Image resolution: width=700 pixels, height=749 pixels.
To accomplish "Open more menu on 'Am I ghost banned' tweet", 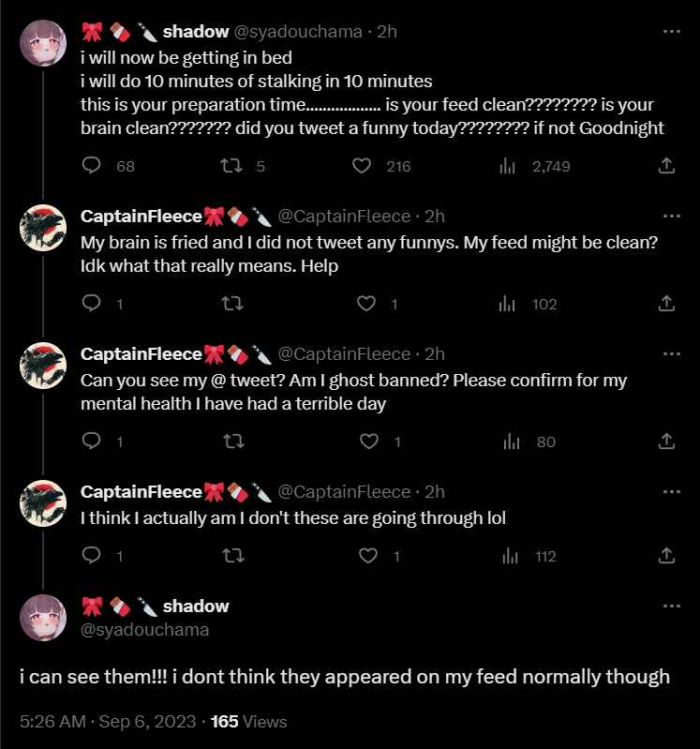I will click(x=671, y=353).
